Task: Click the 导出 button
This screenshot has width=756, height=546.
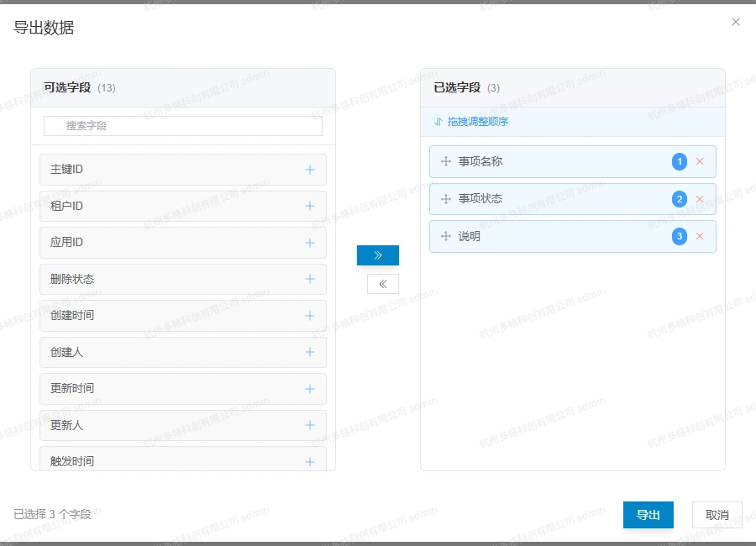Action: tap(648, 515)
